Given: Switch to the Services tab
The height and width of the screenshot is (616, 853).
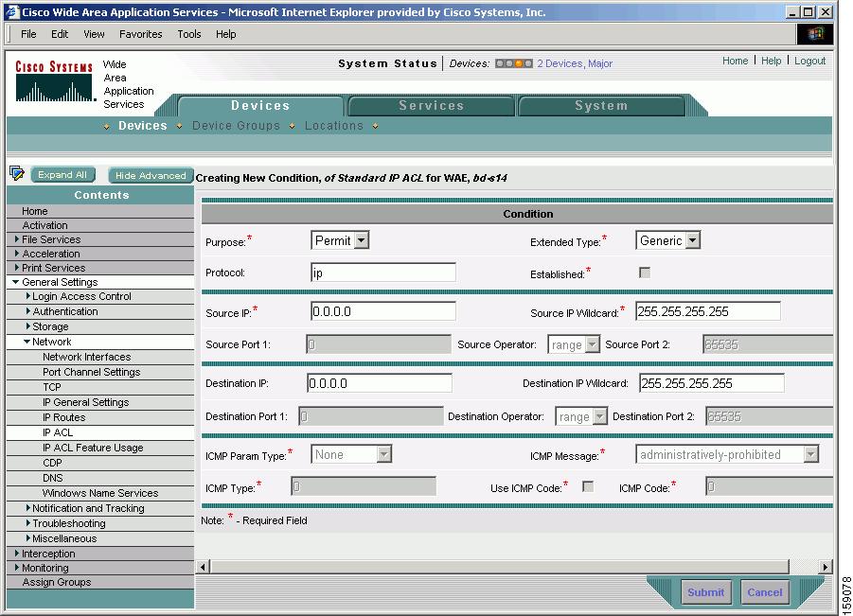Looking at the screenshot, I should tap(432, 105).
